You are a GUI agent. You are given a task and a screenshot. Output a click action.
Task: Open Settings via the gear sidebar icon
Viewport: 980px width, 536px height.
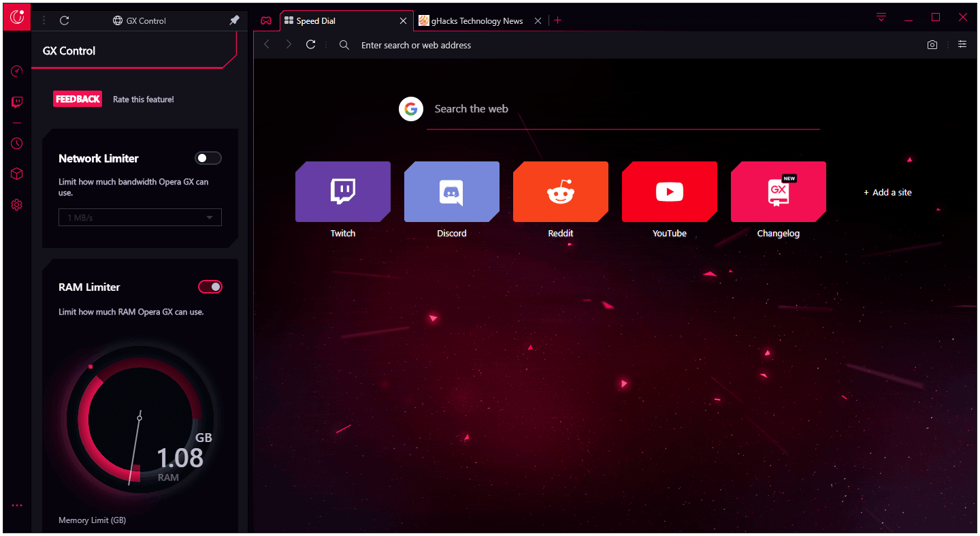coord(17,204)
